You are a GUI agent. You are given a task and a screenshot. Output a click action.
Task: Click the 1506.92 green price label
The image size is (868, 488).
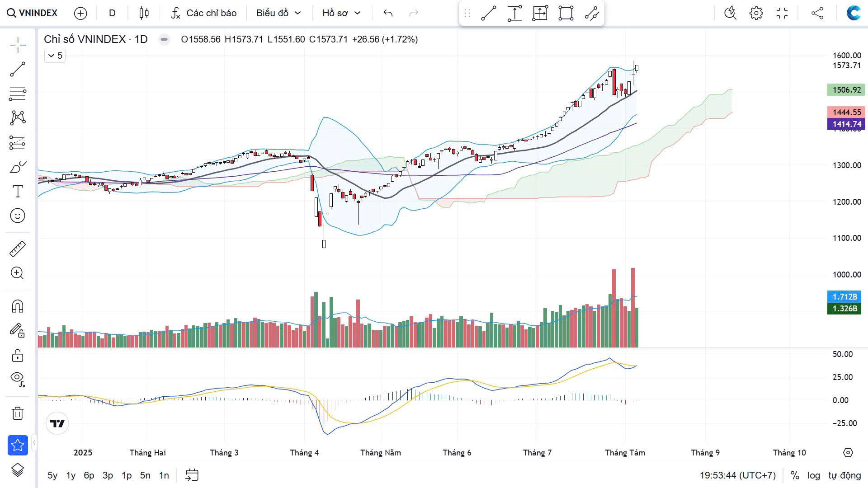(x=846, y=90)
